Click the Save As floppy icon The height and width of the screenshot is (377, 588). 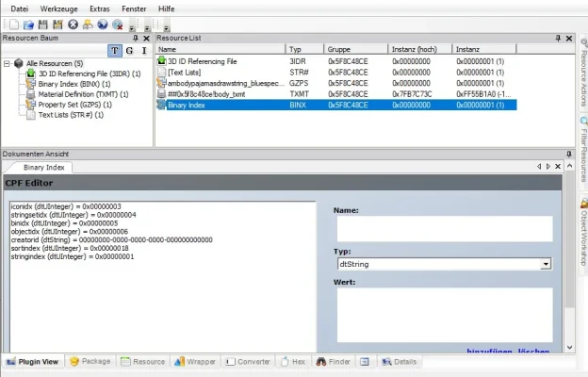click(57, 25)
